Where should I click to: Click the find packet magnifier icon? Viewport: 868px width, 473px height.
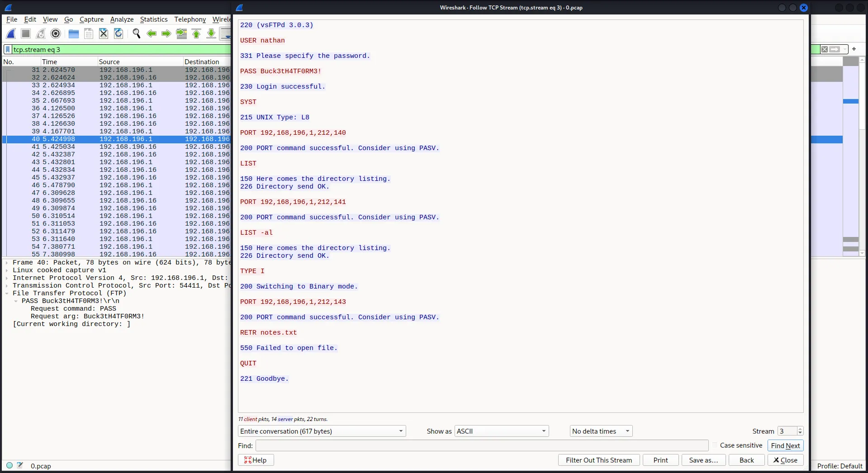136,33
